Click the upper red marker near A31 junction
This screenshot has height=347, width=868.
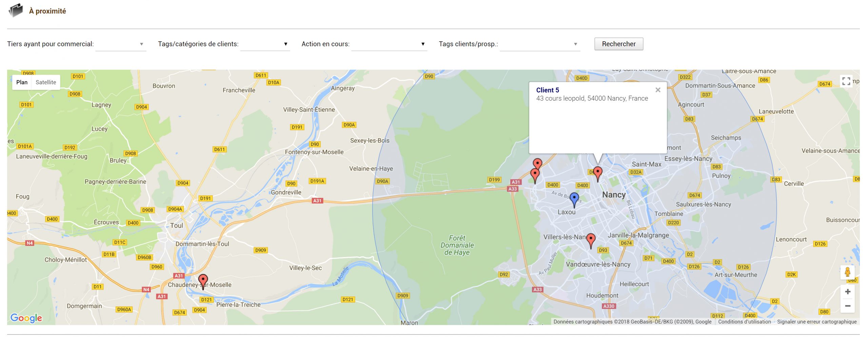pyautogui.click(x=537, y=163)
